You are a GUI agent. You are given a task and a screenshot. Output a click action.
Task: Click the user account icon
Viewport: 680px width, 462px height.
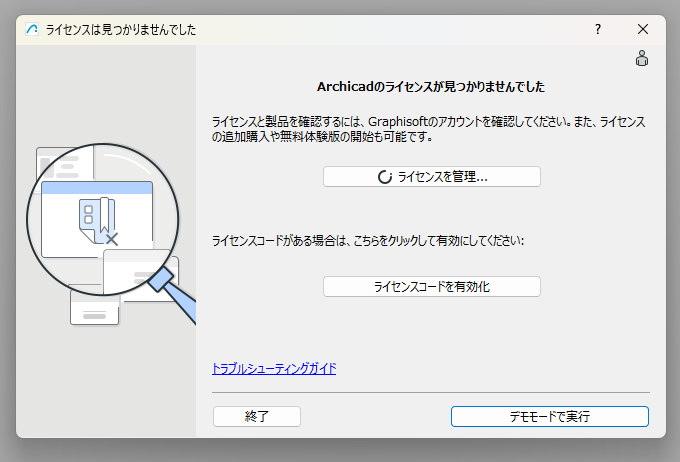(x=642, y=58)
